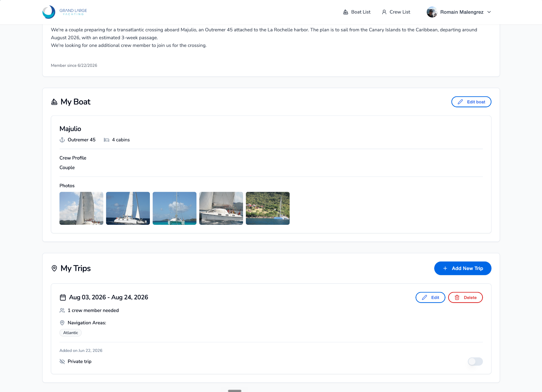Click the anchor icon next to Outremer 45

[x=62, y=140]
